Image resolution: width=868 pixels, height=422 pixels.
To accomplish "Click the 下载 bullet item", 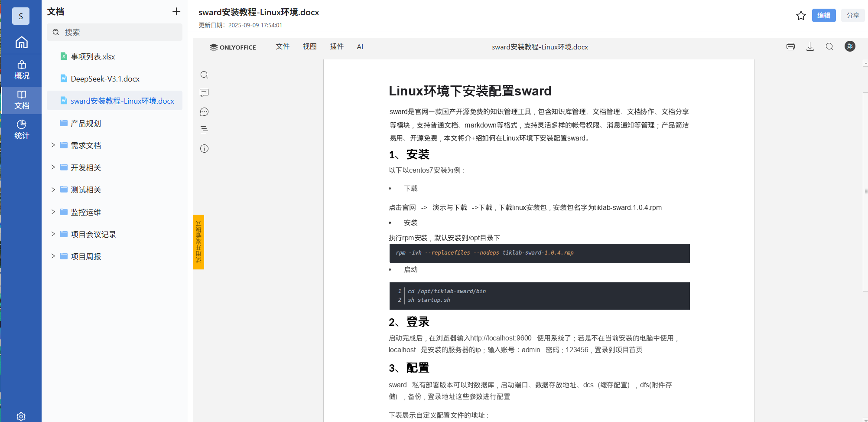I will pyautogui.click(x=410, y=188).
